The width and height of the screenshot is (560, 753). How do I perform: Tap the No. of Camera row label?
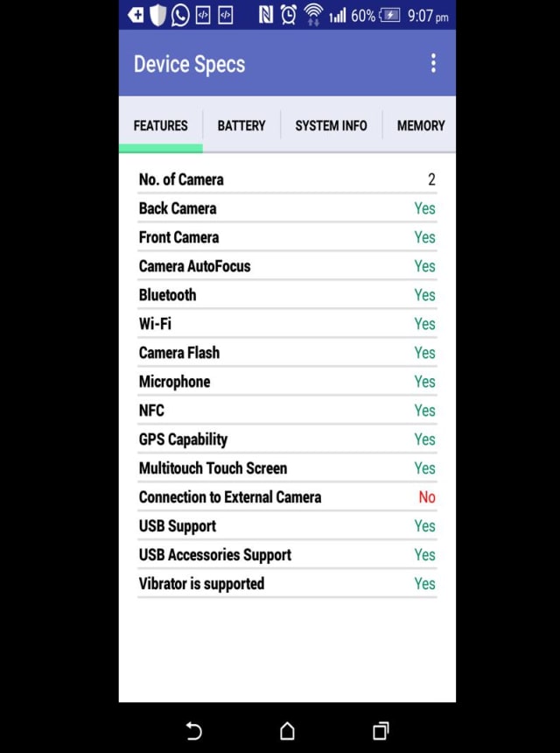181,179
